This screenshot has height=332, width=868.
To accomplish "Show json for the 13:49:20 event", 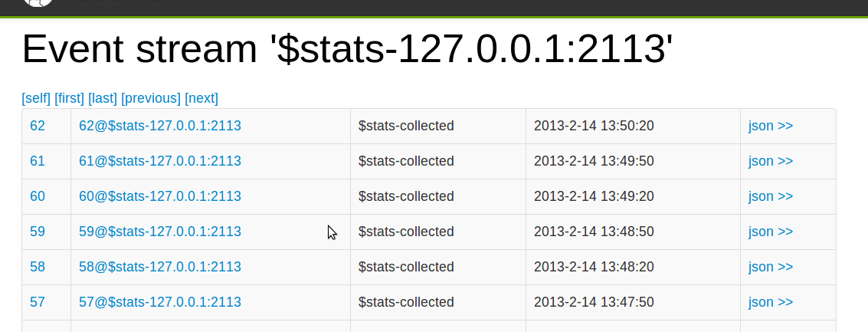I will tap(771, 196).
